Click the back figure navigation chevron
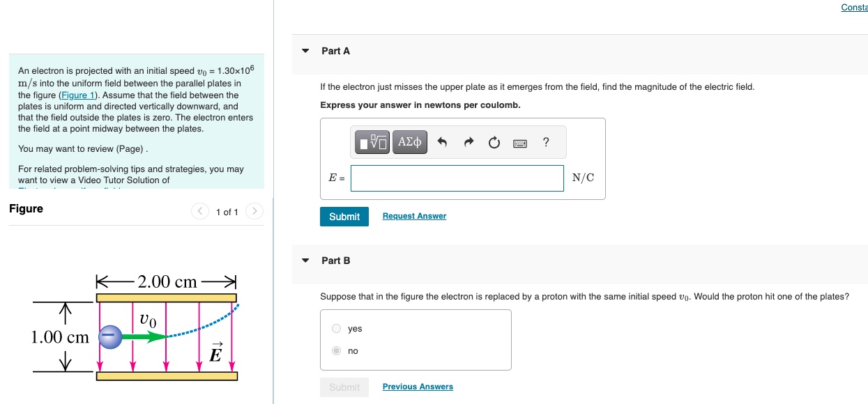Screen dimensions: 868x404 [x=200, y=212]
